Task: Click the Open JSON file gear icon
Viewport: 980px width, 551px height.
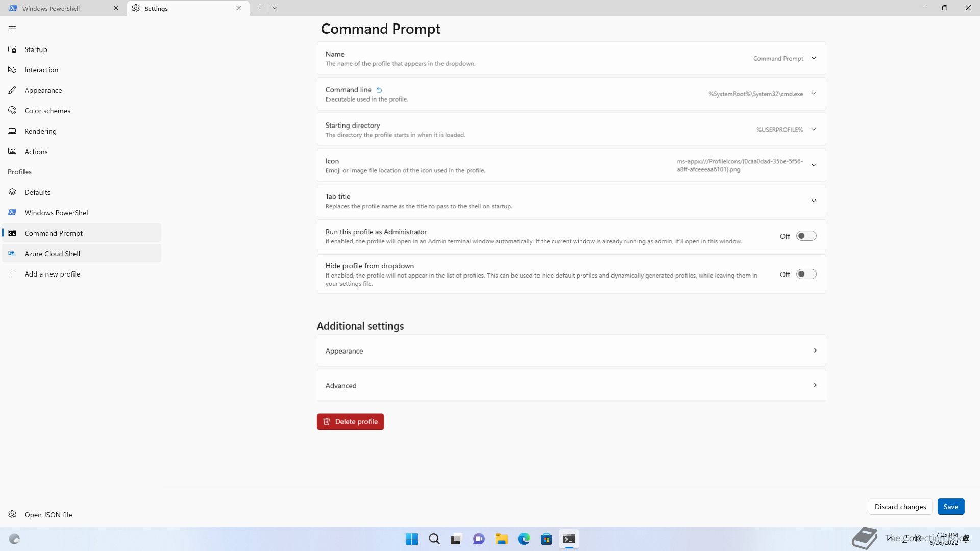Action: point(12,515)
